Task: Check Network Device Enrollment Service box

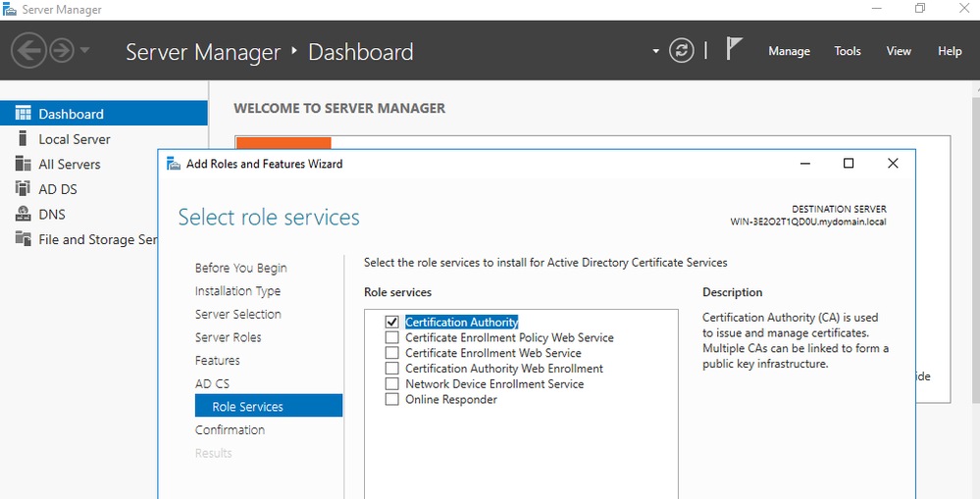Action: [x=391, y=383]
